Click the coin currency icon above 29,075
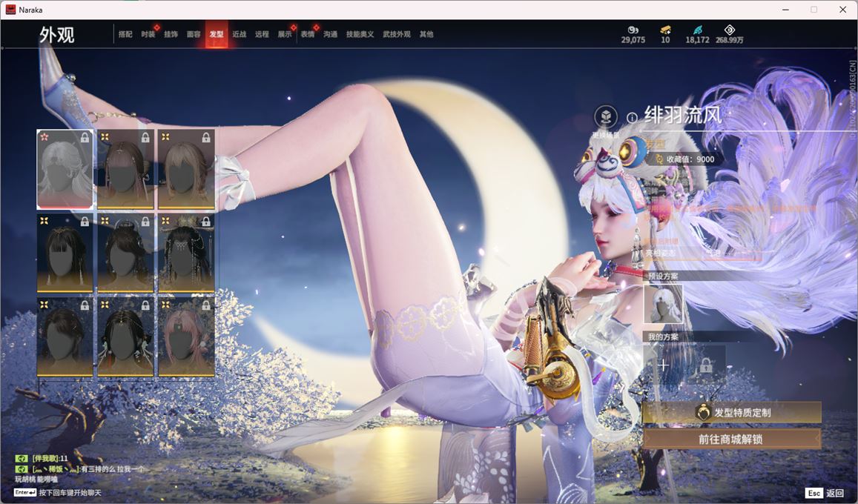The image size is (858, 504). [x=633, y=30]
